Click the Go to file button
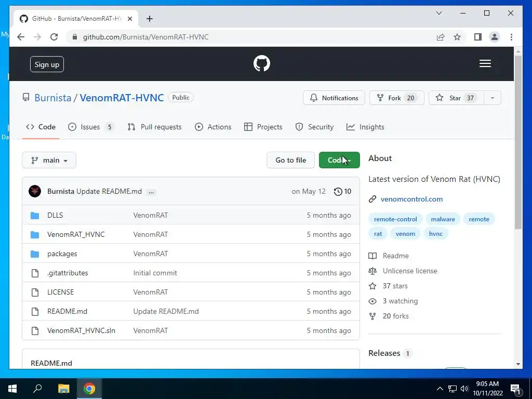The image size is (532, 399). 291,160
